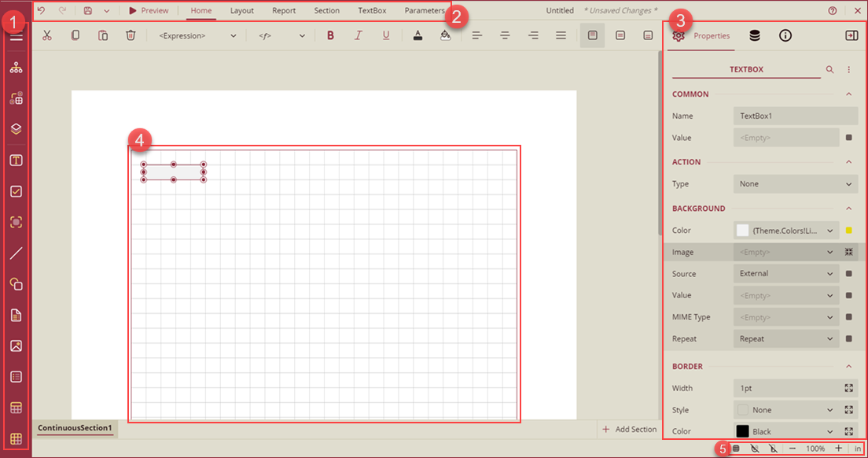Image resolution: width=868 pixels, height=458 pixels.
Task: Select the Shape tool in the toolbox
Action: coord(16,284)
